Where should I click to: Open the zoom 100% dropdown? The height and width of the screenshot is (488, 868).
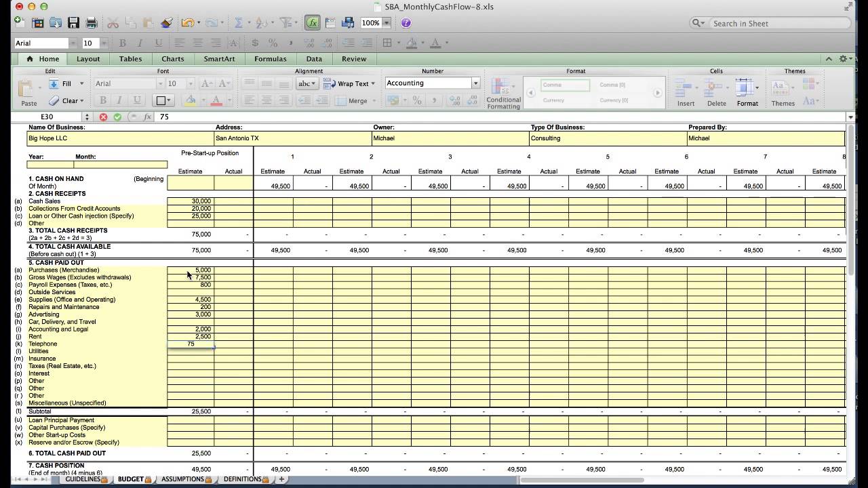click(387, 22)
